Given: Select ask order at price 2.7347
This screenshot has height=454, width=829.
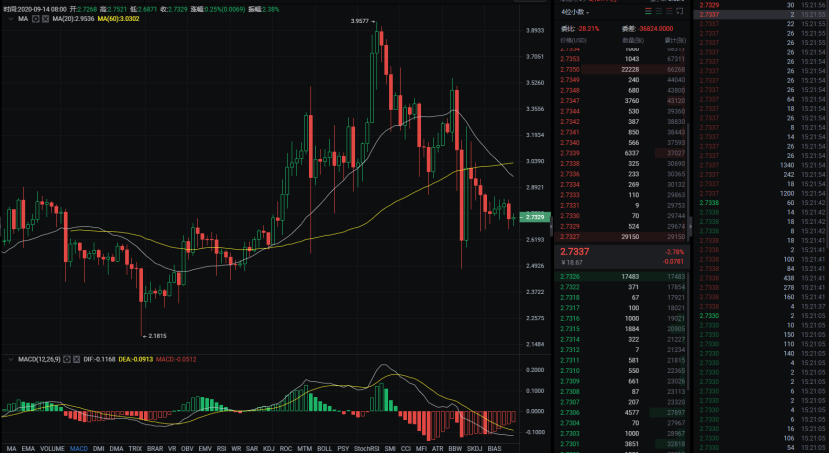Looking at the screenshot, I should (622, 101).
